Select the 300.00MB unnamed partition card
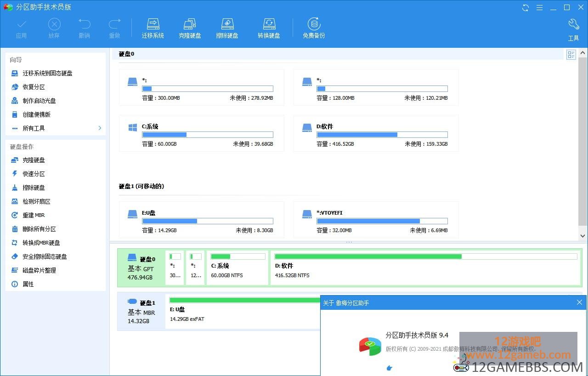The width and height of the screenshot is (588, 376). click(201, 87)
